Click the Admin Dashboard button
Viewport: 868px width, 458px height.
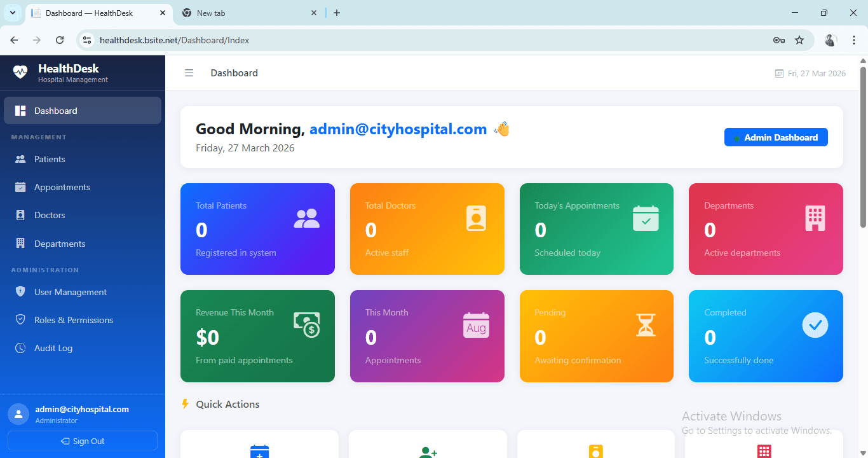pyautogui.click(x=776, y=137)
